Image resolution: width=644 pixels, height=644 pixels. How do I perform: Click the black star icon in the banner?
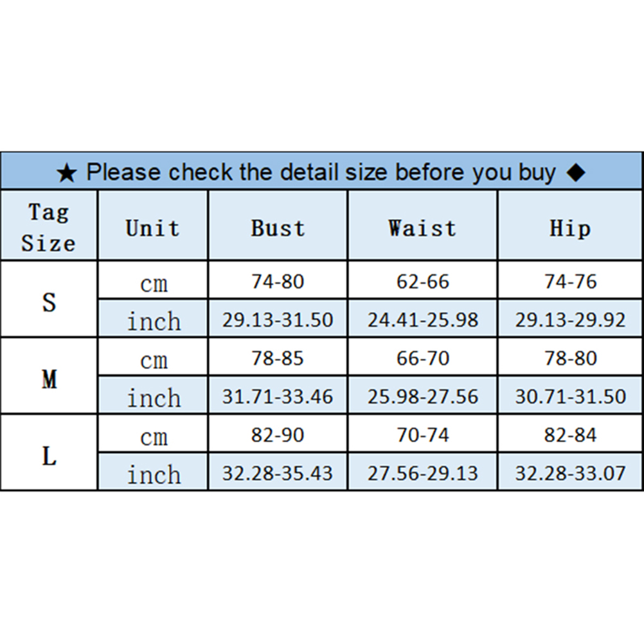(67, 173)
